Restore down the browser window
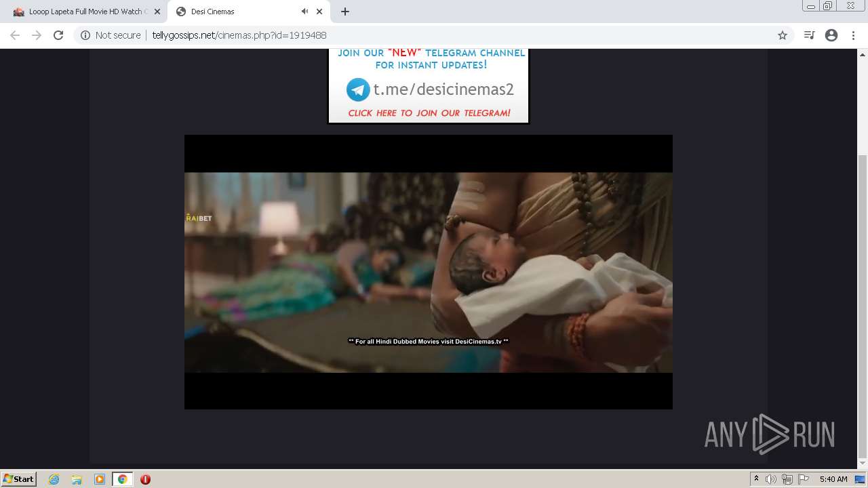 click(x=828, y=6)
